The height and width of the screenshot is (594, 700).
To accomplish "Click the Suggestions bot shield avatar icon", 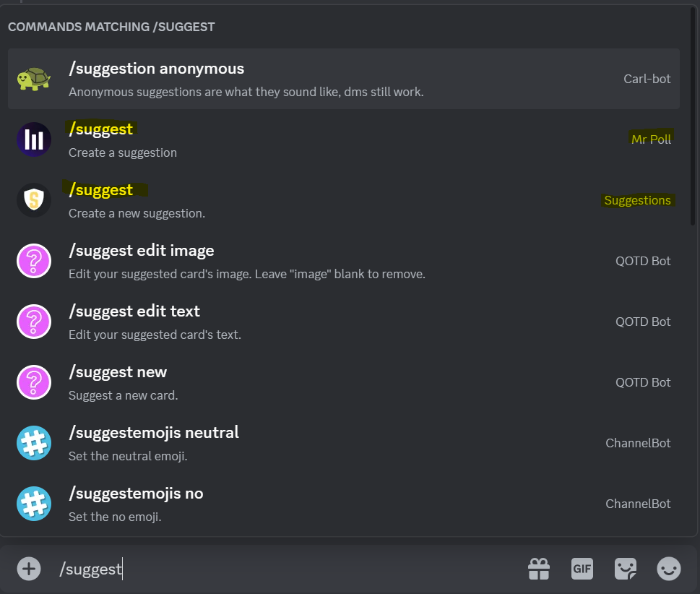I will (32, 200).
